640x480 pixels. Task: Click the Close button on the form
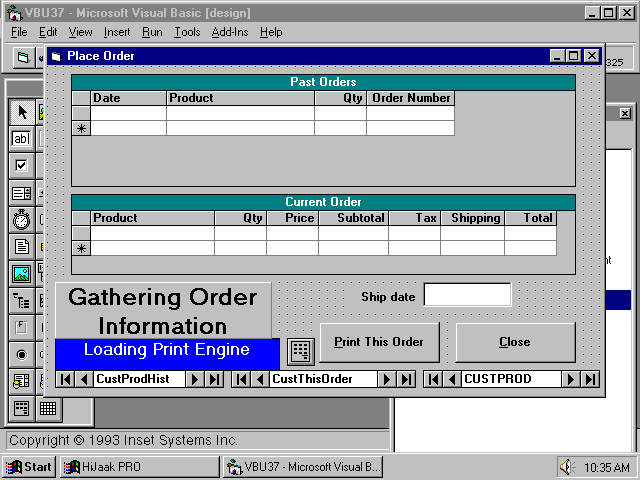pyautogui.click(x=515, y=342)
